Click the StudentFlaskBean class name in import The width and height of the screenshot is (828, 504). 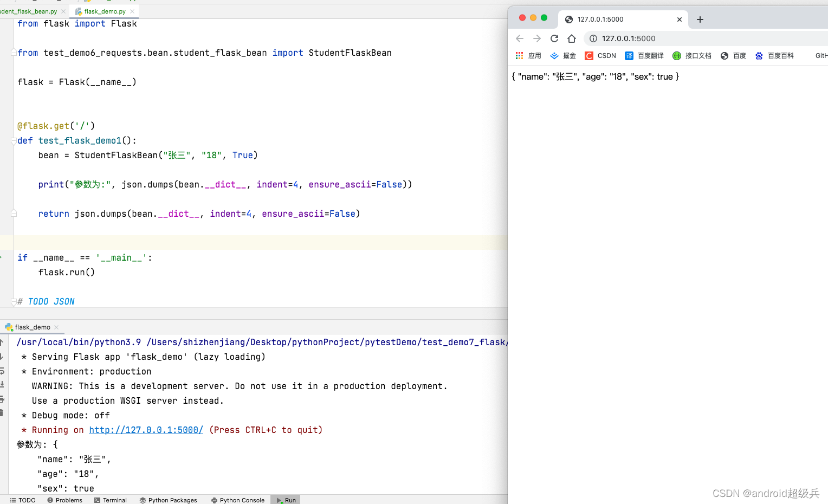(x=350, y=53)
